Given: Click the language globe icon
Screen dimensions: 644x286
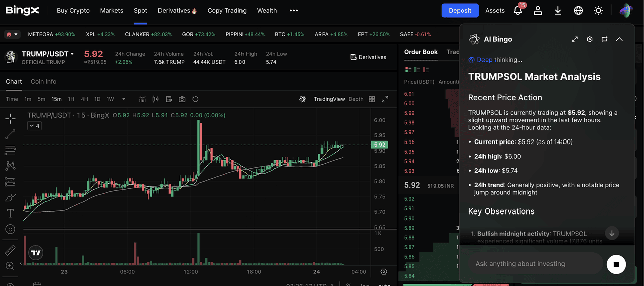Looking at the screenshot, I should (x=578, y=11).
